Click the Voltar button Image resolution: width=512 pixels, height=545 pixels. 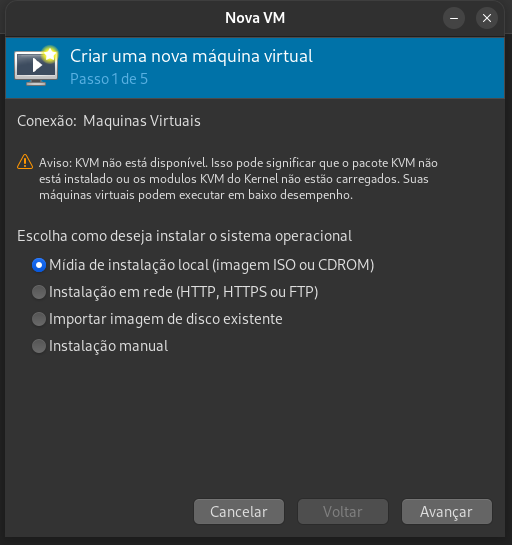(343, 512)
